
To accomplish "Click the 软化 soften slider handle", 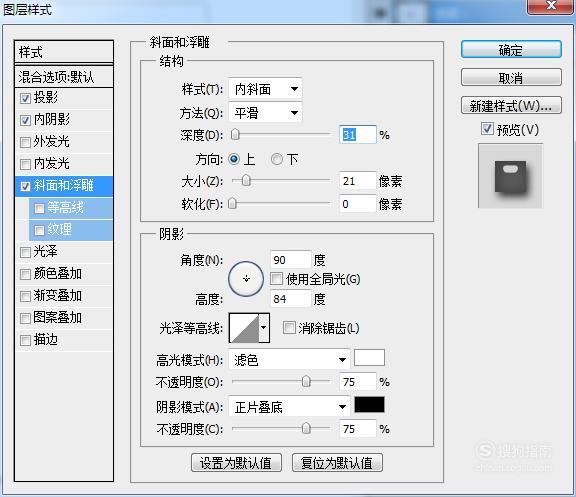I will click(232, 203).
